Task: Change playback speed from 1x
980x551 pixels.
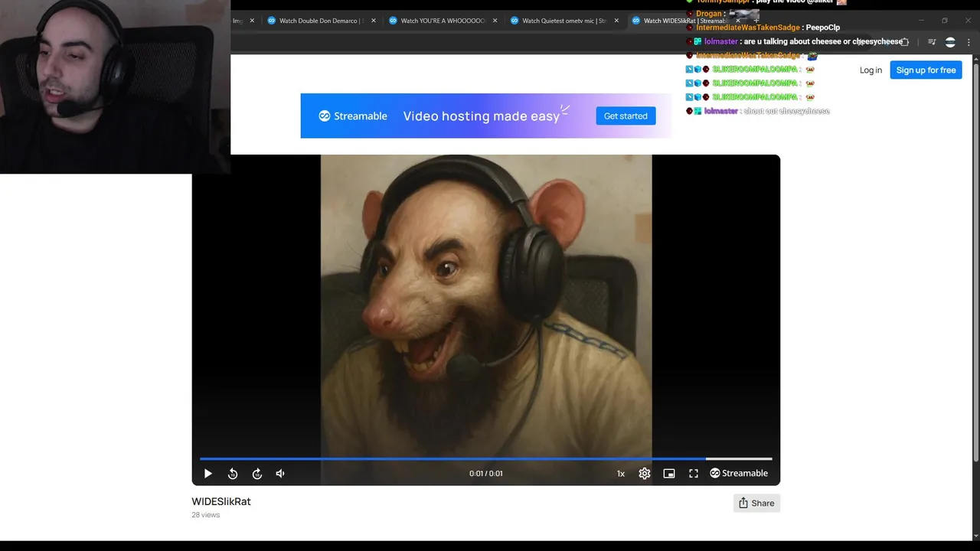Action: pos(621,474)
